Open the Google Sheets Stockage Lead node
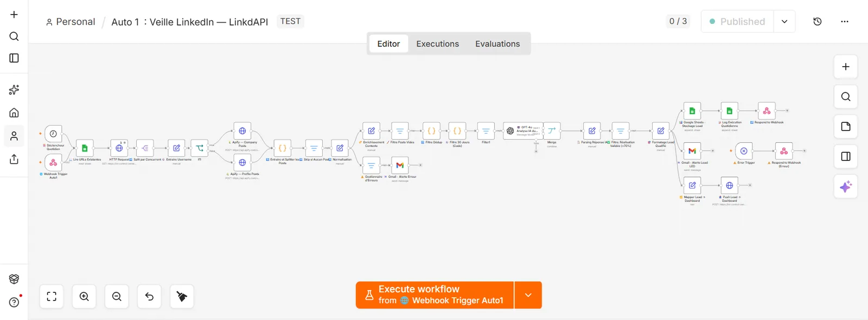868x320 pixels. (x=692, y=111)
